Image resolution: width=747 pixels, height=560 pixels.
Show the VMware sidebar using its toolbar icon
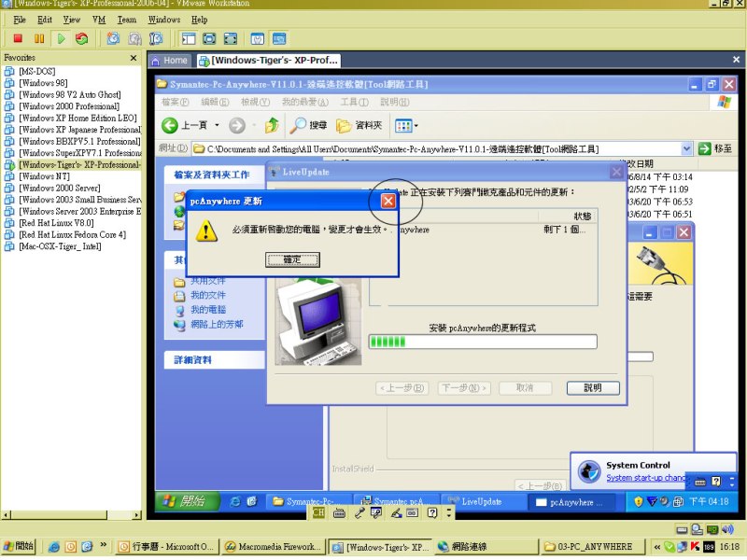(x=189, y=38)
